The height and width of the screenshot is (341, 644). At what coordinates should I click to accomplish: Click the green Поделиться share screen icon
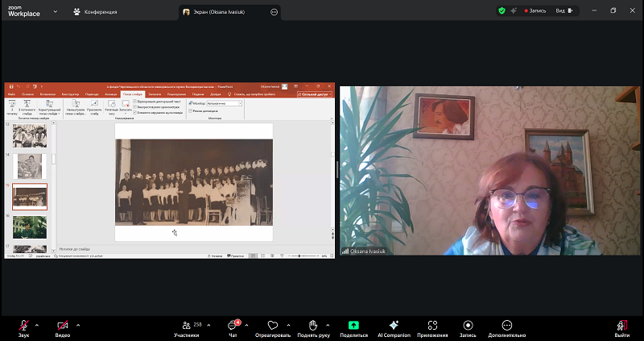point(353,325)
